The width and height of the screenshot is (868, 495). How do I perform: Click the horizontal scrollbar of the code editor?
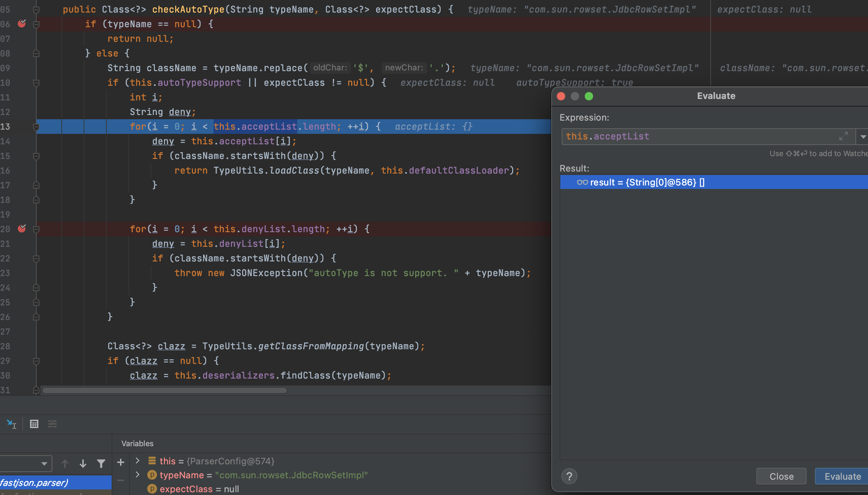coord(165,390)
